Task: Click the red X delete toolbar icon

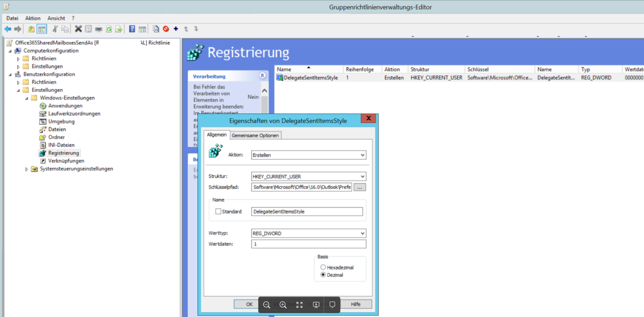Action: click(78, 29)
